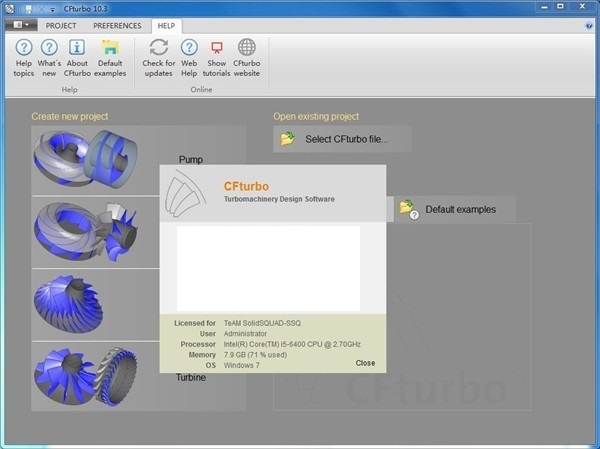
Task: Open Web Help
Action: 189,57
